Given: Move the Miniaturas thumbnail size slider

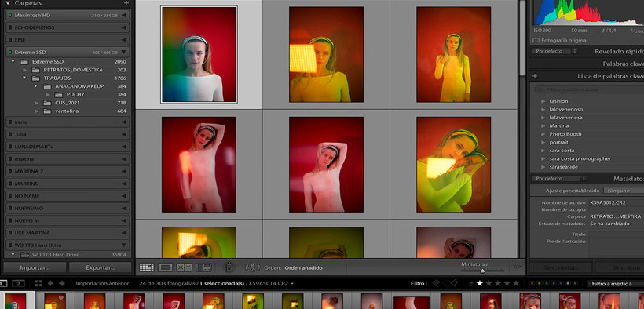Looking at the screenshot, I should point(482,271).
